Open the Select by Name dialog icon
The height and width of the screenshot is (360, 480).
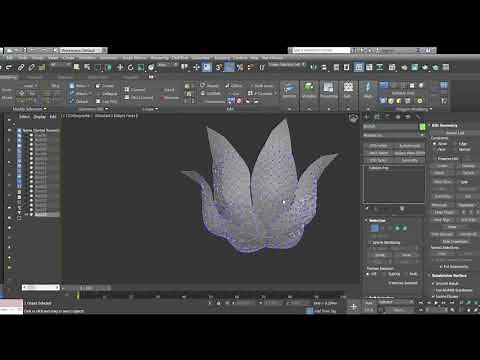tap(87, 67)
